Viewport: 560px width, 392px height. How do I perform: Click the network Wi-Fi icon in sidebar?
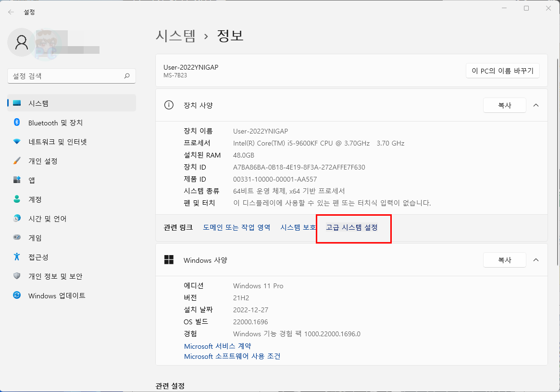tap(17, 142)
